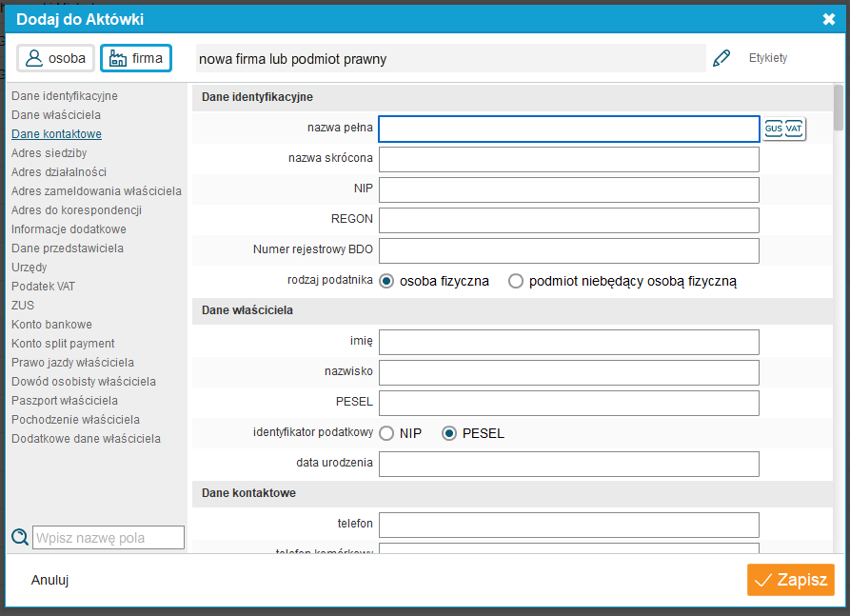Jump to Konto bankowe
The height and width of the screenshot is (616, 850).
(51, 325)
